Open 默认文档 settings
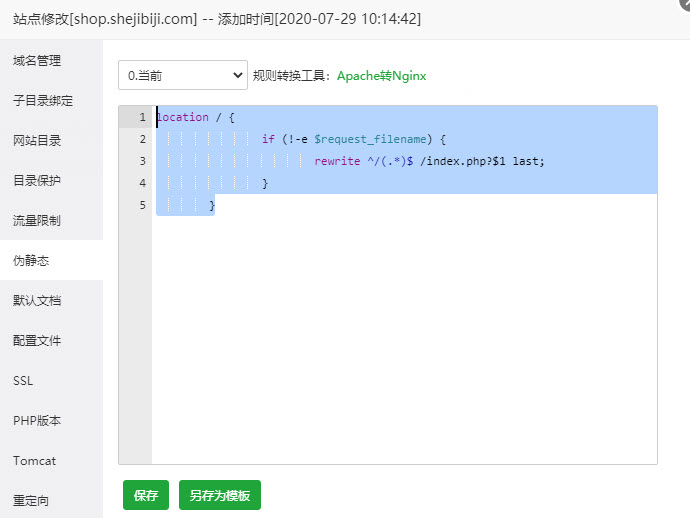The image size is (690, 518). [37, 301]
